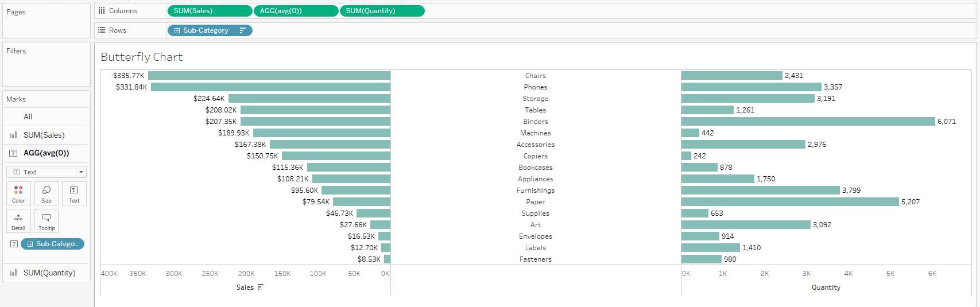Click sort icon on Sub-Category row pill
The image size is (980, 307).
[242, 30]
